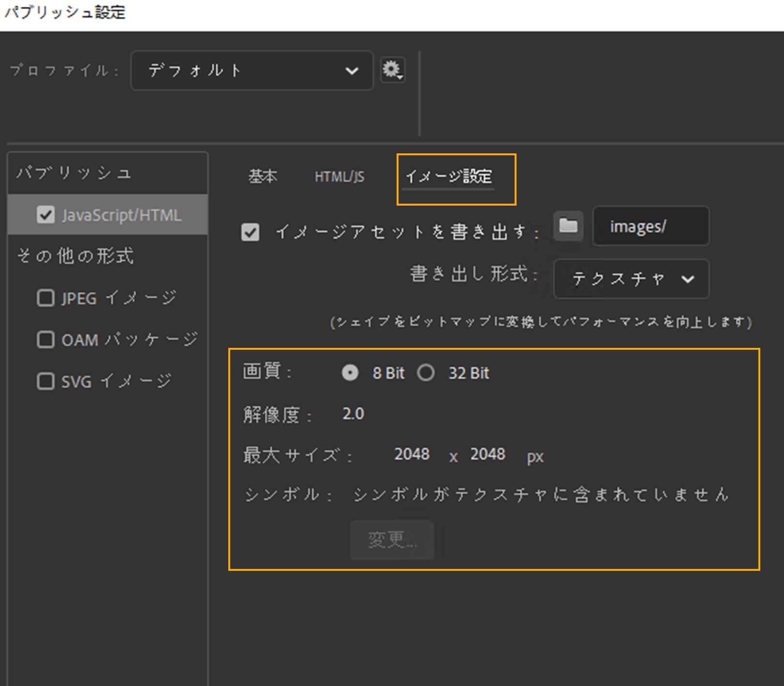Click the 最大サイズ width value 2048
This screenshot has height=686, width=784.
[412, 454]
